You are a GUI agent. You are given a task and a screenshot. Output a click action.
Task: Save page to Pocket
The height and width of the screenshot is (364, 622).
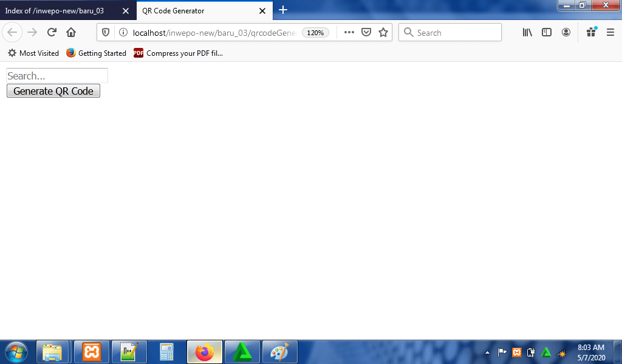(x=366, y=33)
